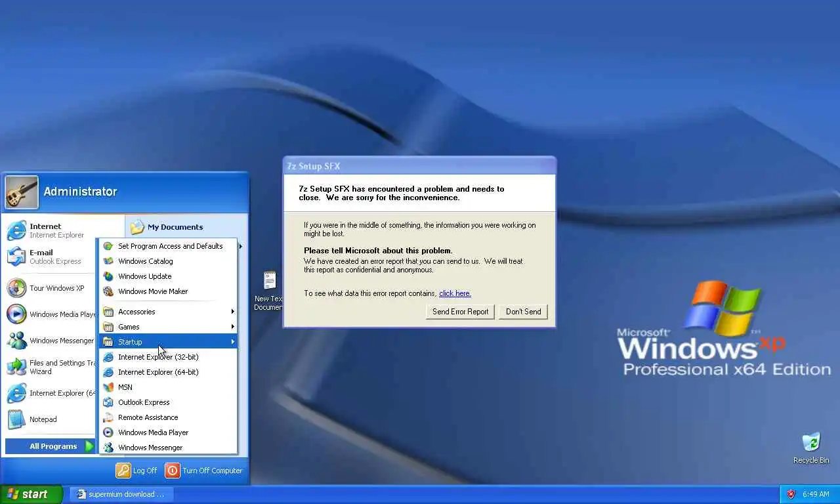The height and width of the screenshot is (504, 840).
Task: Open Windows Media Player in Start menu left column
Action: point(50,314)
